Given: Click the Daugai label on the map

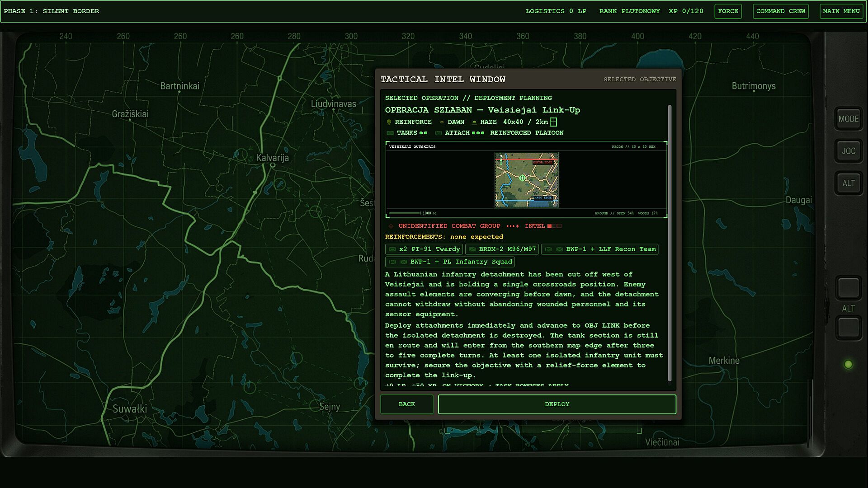Looking at the screenshot, I should coord(799,200).
